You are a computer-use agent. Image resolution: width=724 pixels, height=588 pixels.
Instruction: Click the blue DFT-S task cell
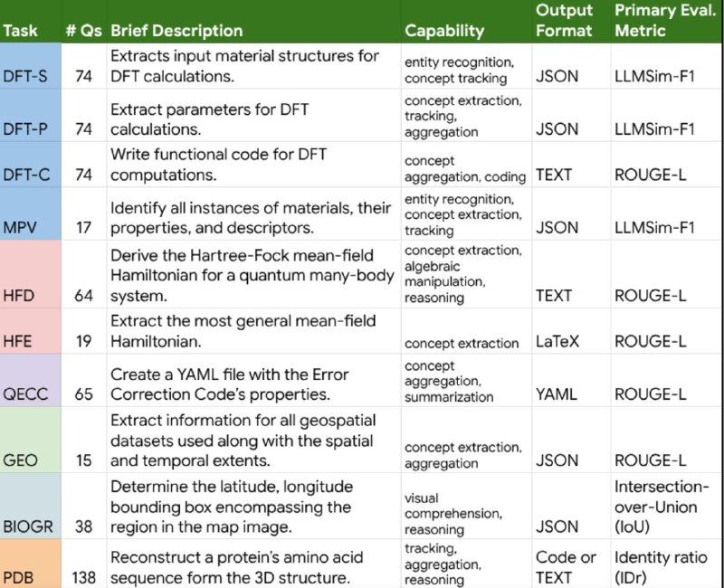pyautogui.click(x=31, y=66)
